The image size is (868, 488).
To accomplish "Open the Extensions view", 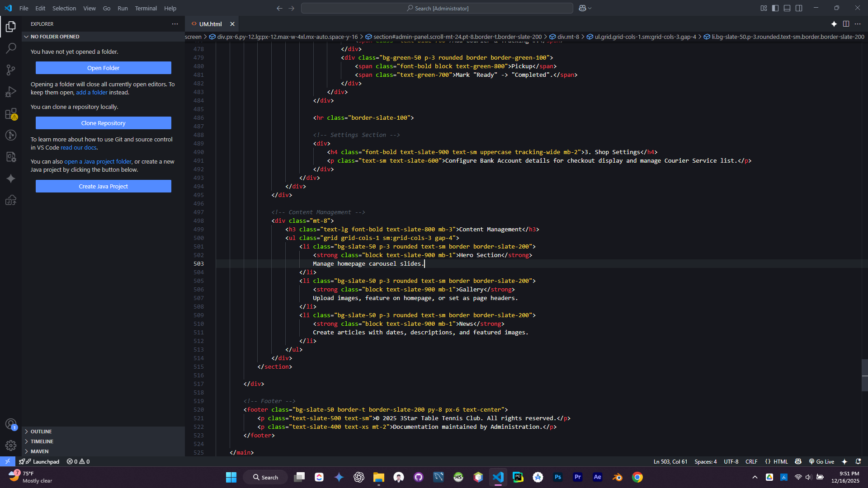I will click(11, 113).
